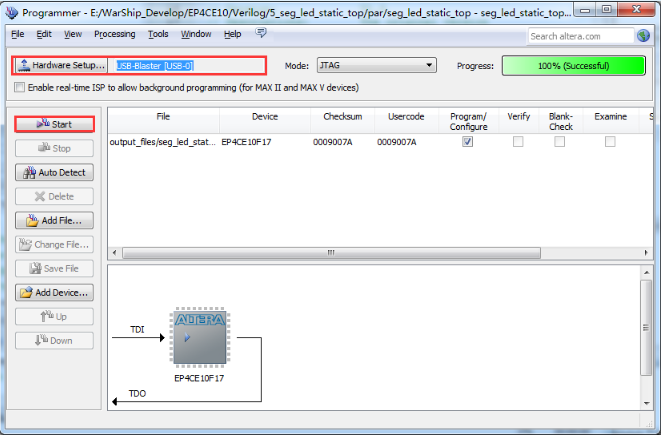Click Auto Detect button

55,172
